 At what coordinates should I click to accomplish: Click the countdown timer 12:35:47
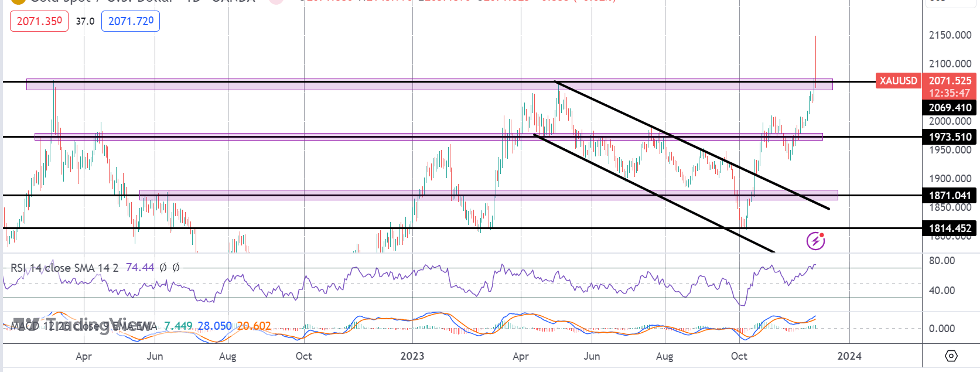point(950,93)
